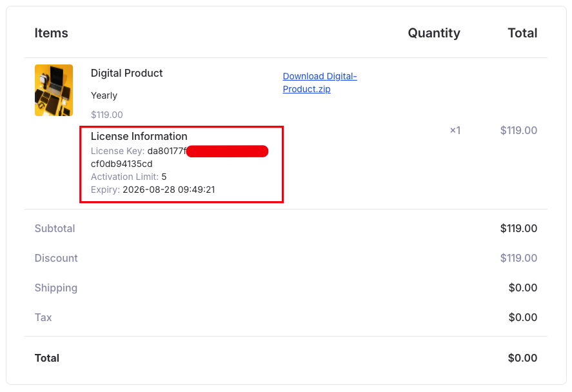
Task: Click the Yearly billing label
Action: coord(104,95)
